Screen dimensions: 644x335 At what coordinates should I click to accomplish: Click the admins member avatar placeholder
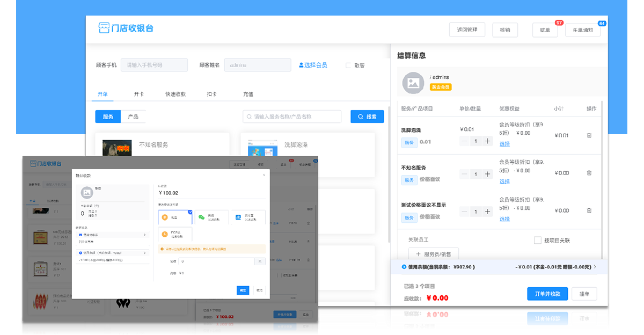(413, 82)
